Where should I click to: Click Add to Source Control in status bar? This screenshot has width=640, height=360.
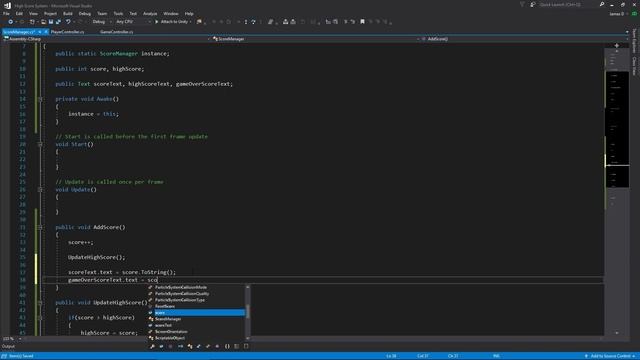pos(610,356)
